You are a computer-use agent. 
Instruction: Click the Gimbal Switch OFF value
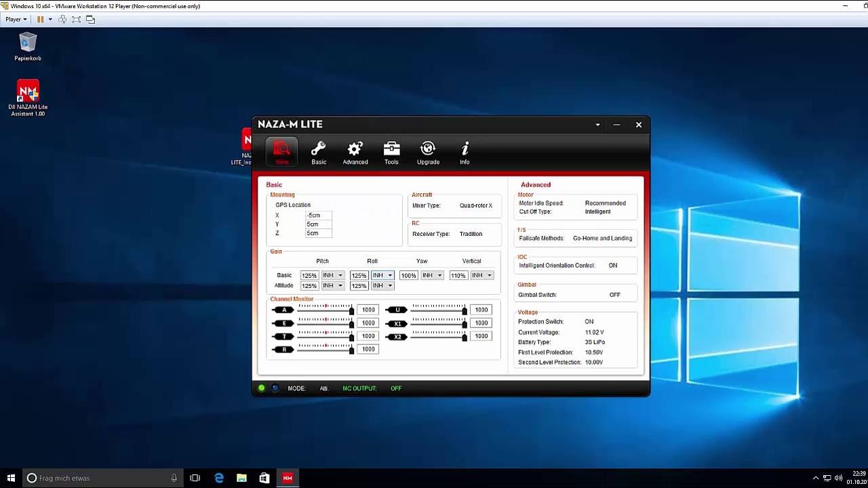click(x=614, y=295)
